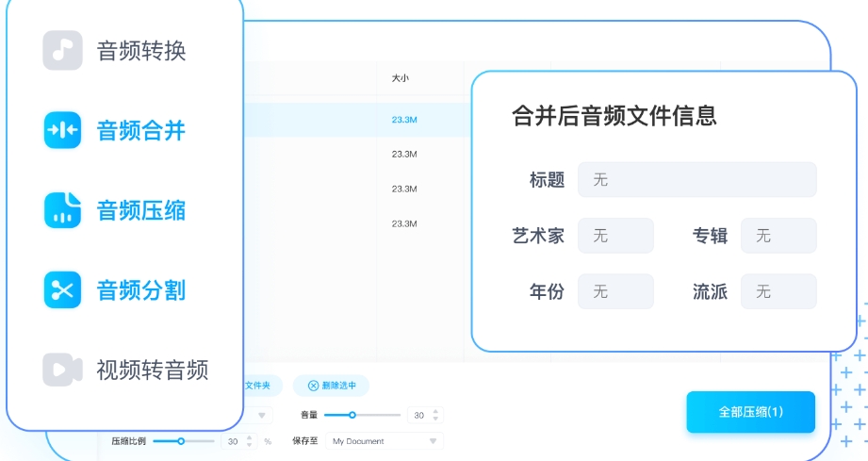This screenshot has width=868, height=461.
Task: Select the 音频合并 merge icon
Action: (62, 130)
